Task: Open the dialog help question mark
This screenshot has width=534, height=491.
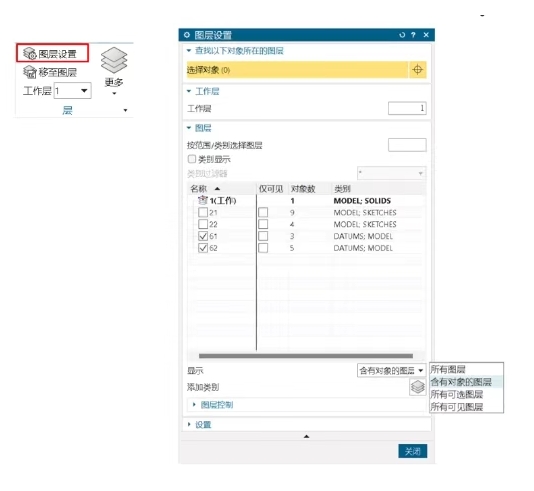Action: 413,35
